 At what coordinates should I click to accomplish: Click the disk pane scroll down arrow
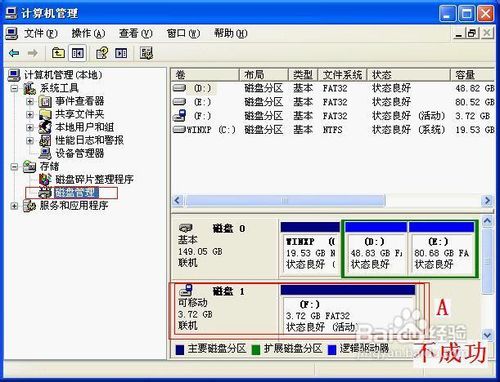(x=487, y=335)
